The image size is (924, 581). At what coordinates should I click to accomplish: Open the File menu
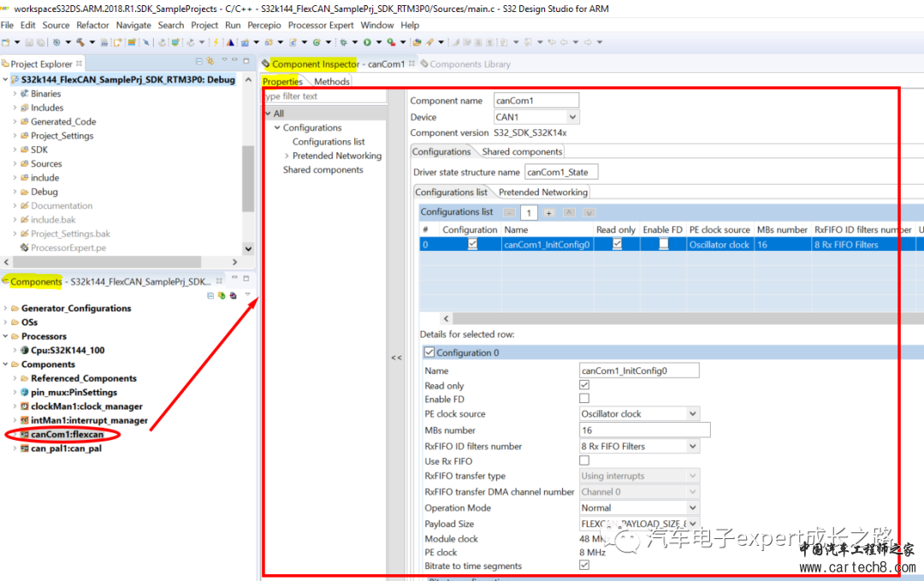tap(7, 26)
